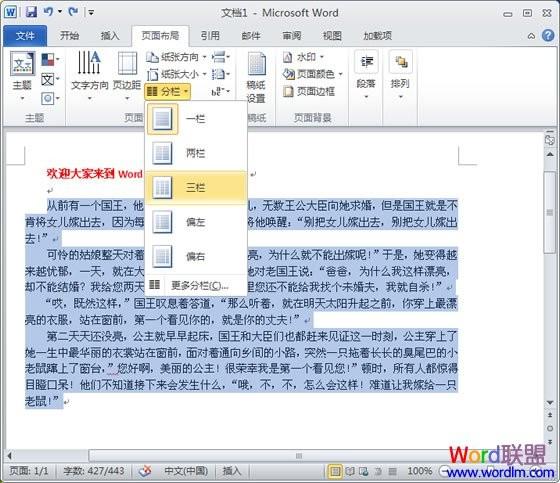Screen dimensions: 560x483
Task: Click Previous Page double-arrow button
Action: tap(550, 415)
